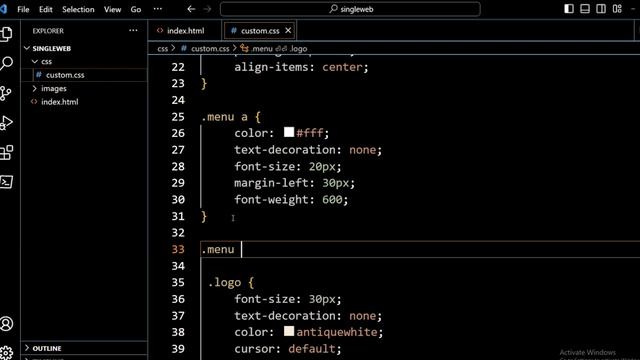Expand the OUTLINE section
640x360 pixels.
pyautogui.click(x=84, y=348)
